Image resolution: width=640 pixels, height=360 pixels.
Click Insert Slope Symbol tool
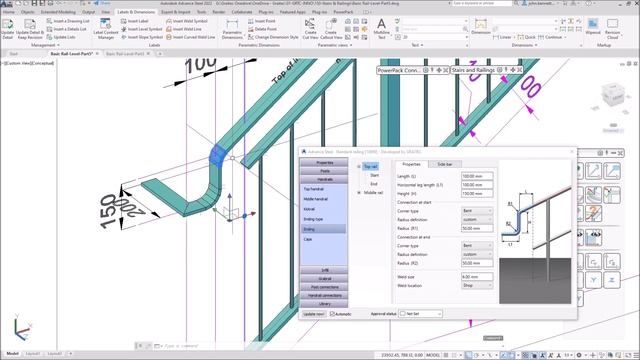[x=142, y=37]
